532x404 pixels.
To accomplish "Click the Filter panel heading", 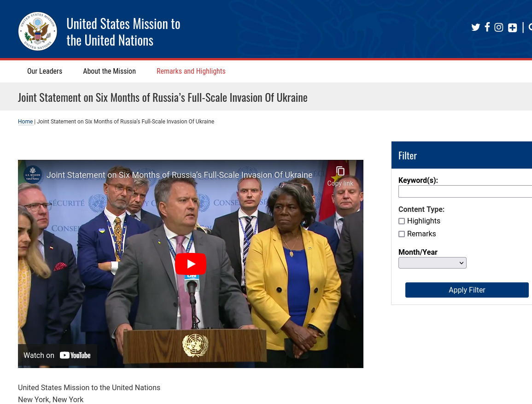I will pos(408,156).
